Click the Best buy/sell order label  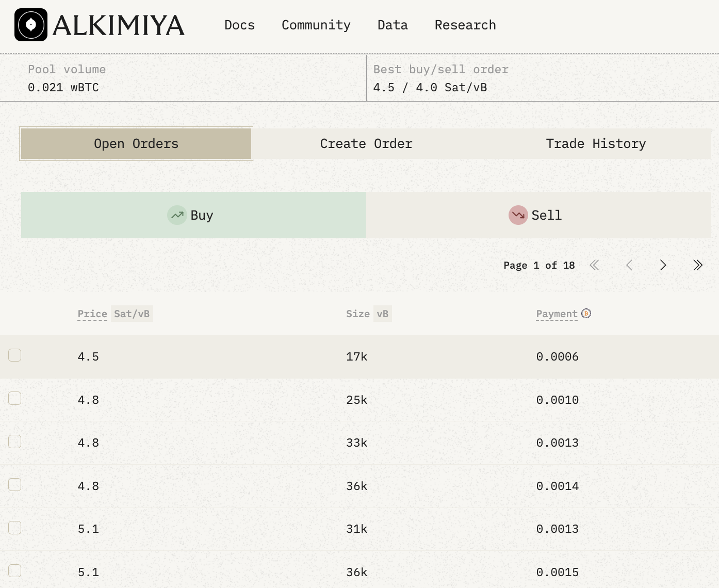click(x=441, y=69)
